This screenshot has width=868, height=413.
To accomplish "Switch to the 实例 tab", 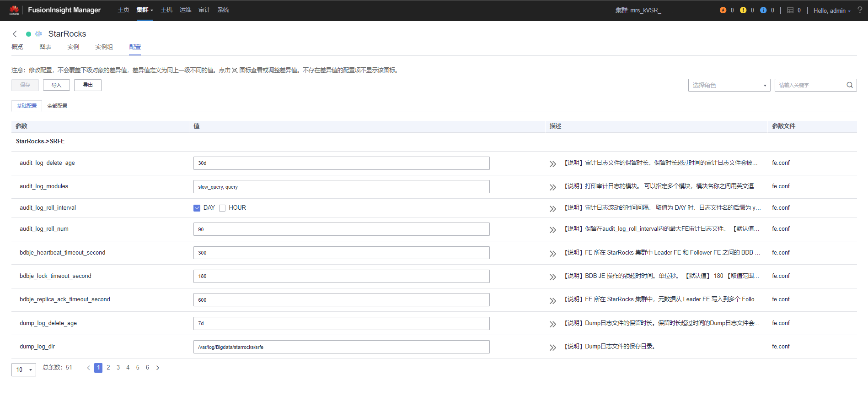I will point(73,47).
